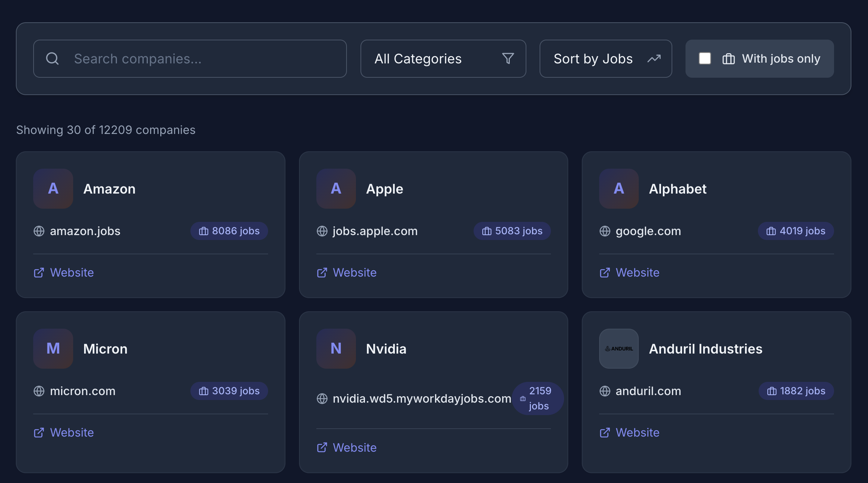Click the Anduril logo thumbnail
This screenshot has height=483, width=868.
pyautogui.click(x=619, y=349)
